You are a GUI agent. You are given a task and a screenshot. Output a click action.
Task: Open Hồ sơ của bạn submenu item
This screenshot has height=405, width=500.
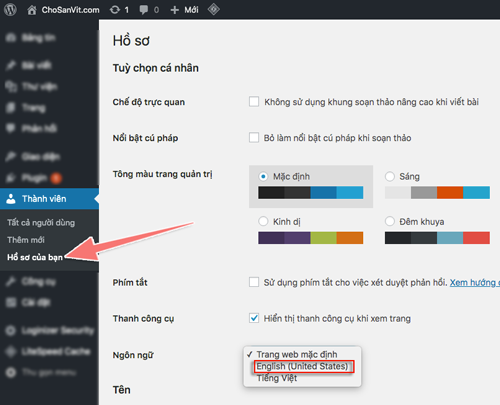click(x=35, y=257)
